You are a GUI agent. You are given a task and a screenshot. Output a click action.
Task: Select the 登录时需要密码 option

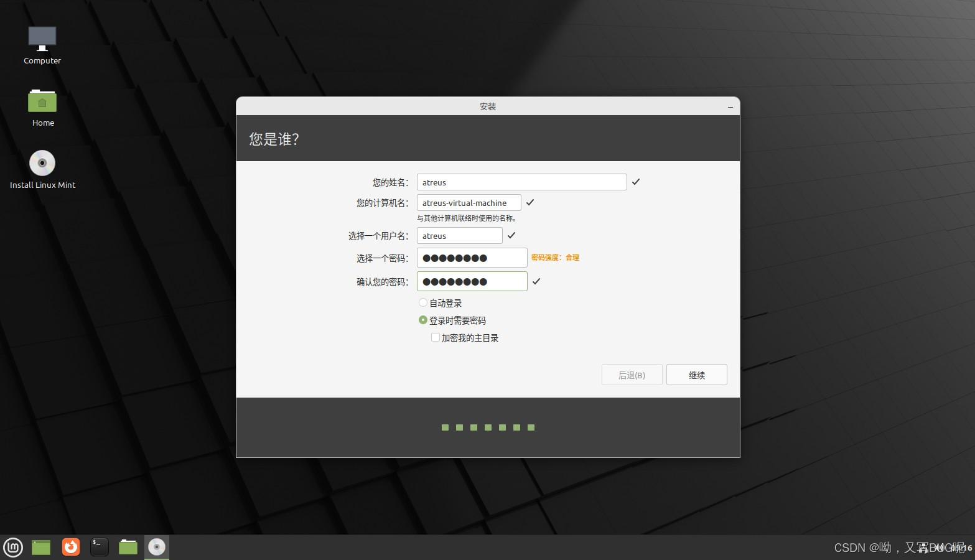click(423, 320)
